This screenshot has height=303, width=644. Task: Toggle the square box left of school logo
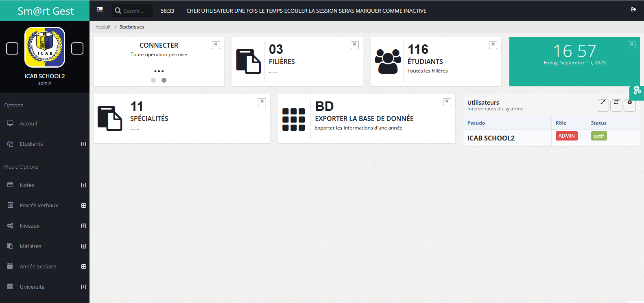click(x=12, y=48)
